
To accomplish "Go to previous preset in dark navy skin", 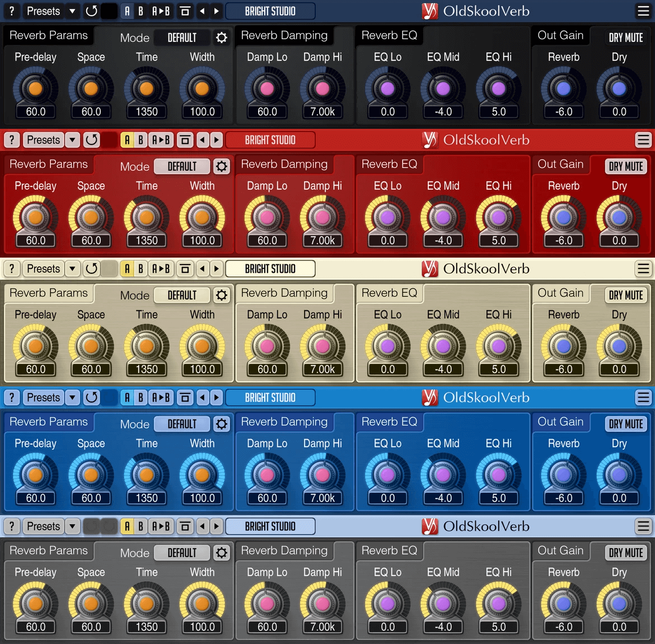I will pos(203,11).
